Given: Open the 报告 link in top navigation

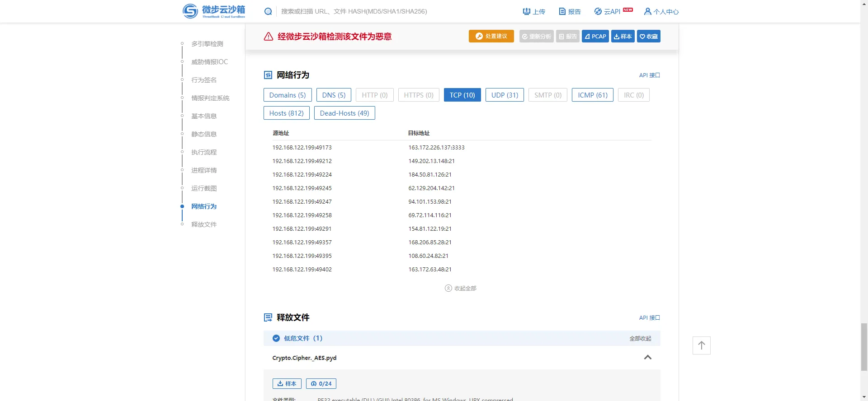Looking at the screenshot, I should pos(570,11).
